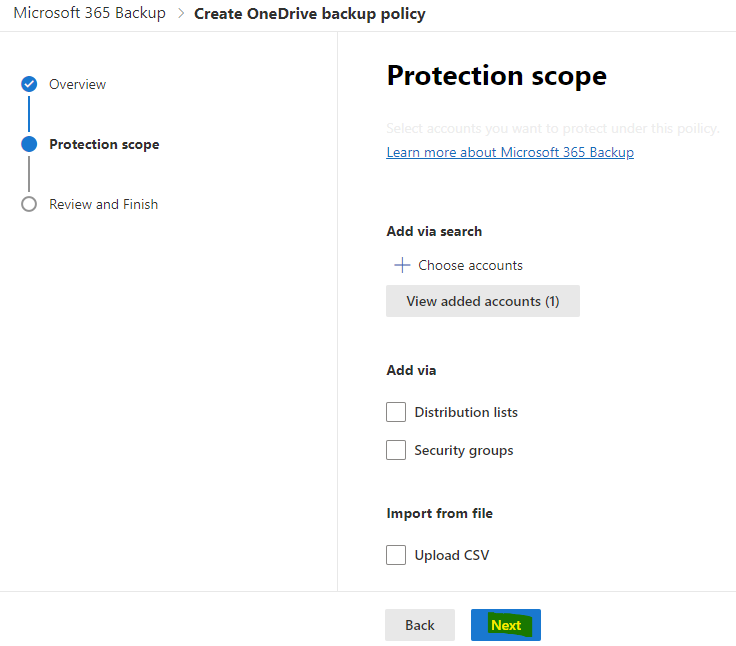Viewport: 736px width, 646px height.
Task: Enable the Distribution lists checkbox
Action: click(x=396, y=412)
